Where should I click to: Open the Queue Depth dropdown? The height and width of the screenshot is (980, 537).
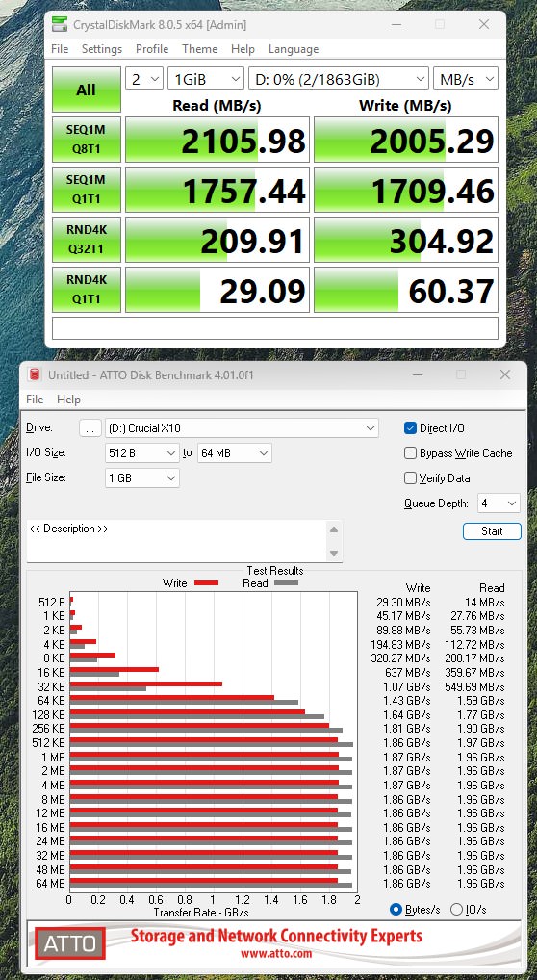click(499, 503)
